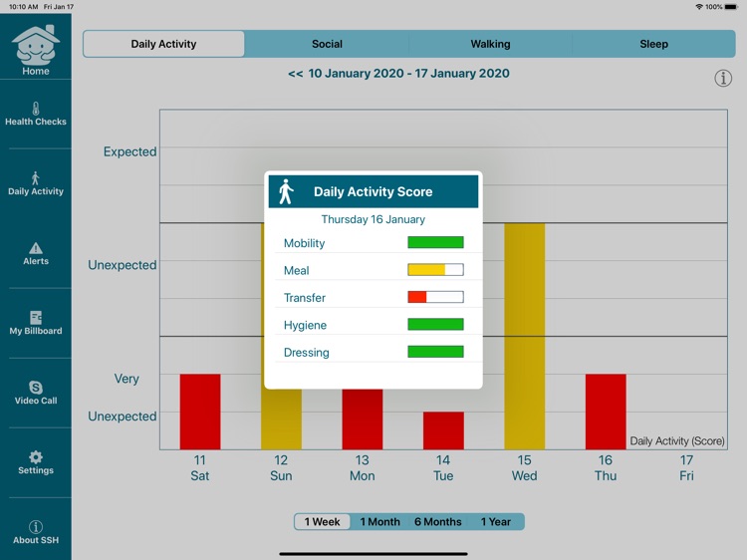Select the 1 Month range
This screenshot has height=560, width=747.
click(380, 522)
